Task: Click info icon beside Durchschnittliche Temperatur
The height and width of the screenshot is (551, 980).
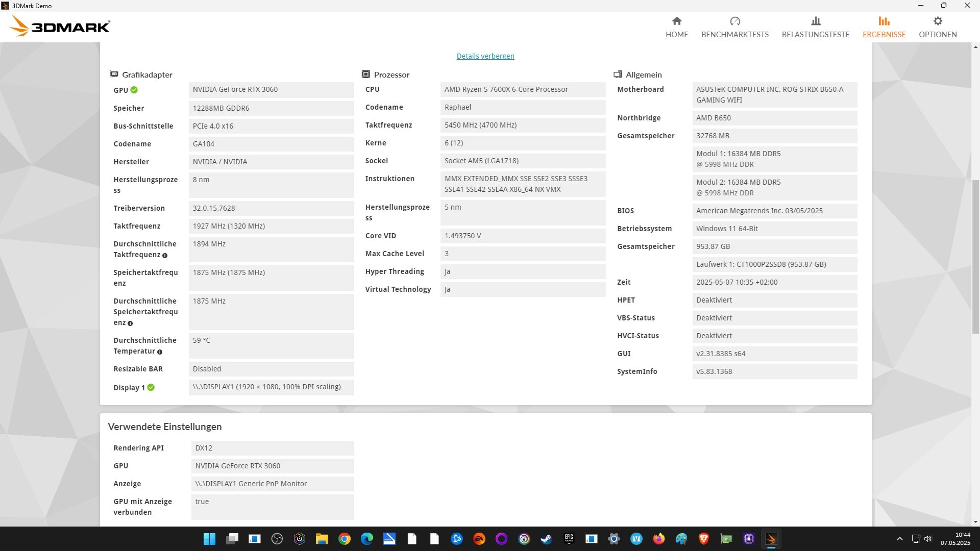Action: pos(160,352)
